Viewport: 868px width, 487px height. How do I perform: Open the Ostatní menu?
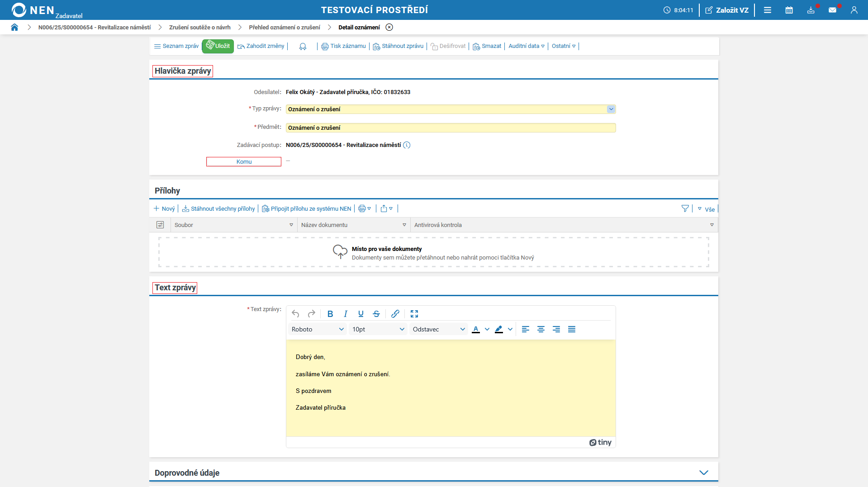click(563, 46)
